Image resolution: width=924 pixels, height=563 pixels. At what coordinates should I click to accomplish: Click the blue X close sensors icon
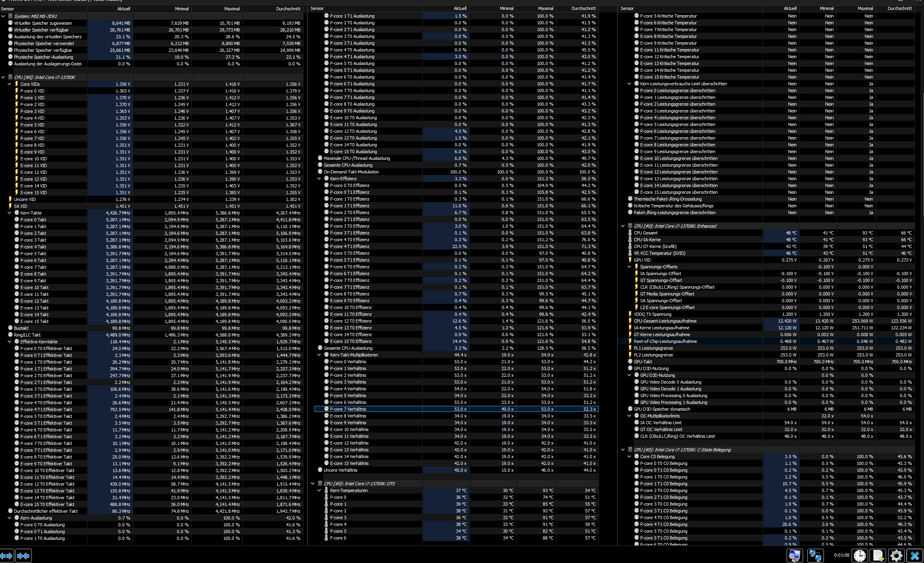click(x=915, y=555)
